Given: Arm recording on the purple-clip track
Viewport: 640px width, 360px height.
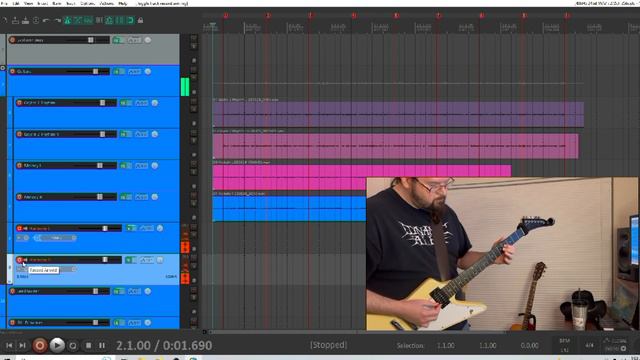Looking at the screenshot, I should click(x=19, y=103).
